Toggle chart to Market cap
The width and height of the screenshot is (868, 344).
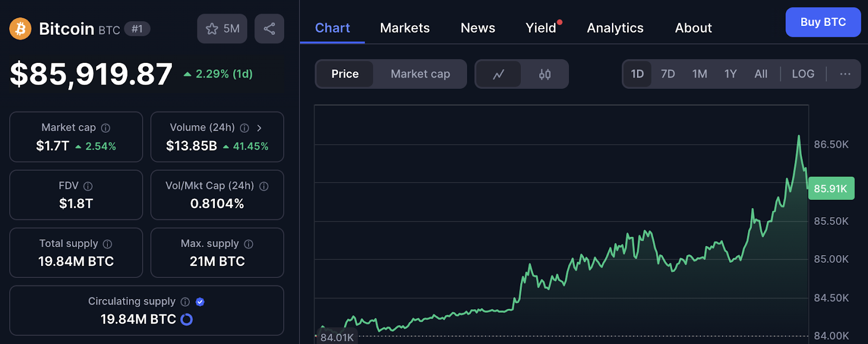pyautogui.click(x=420, y=74)
